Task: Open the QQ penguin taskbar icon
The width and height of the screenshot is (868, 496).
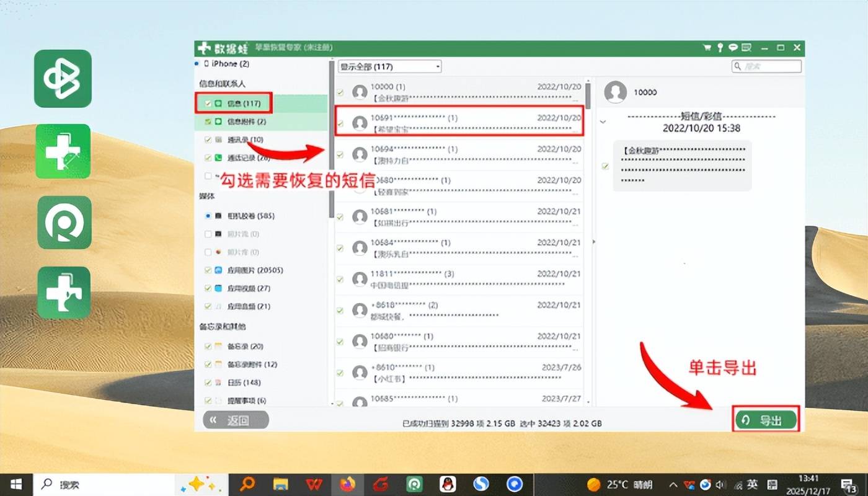Action: [x=447, y=484]
